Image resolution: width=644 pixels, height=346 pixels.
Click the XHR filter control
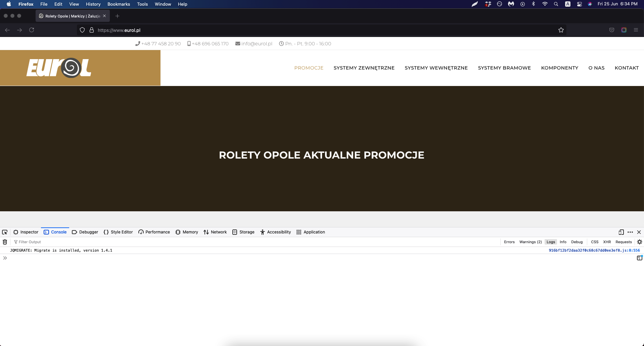tap(607, 242)
